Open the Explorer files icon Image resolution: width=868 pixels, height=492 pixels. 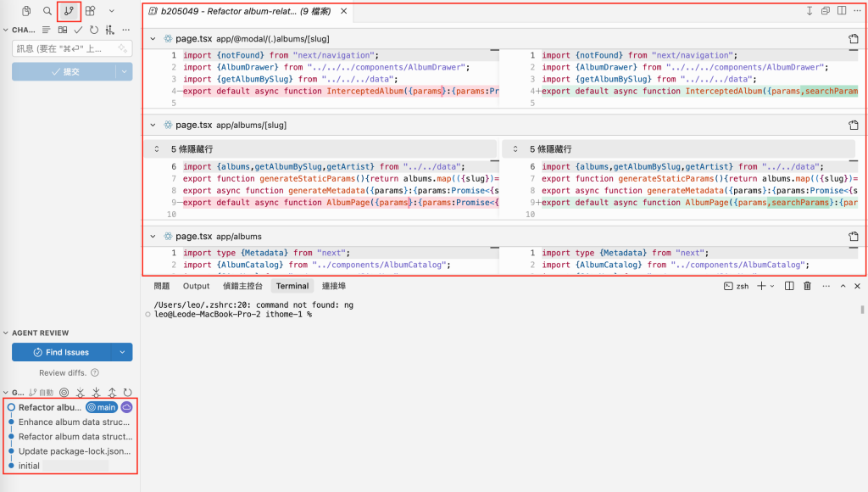(26, 10)
